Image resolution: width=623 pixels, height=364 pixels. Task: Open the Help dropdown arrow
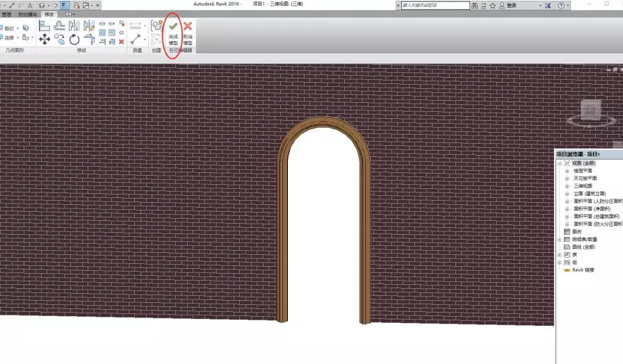(x=567, y=6)
